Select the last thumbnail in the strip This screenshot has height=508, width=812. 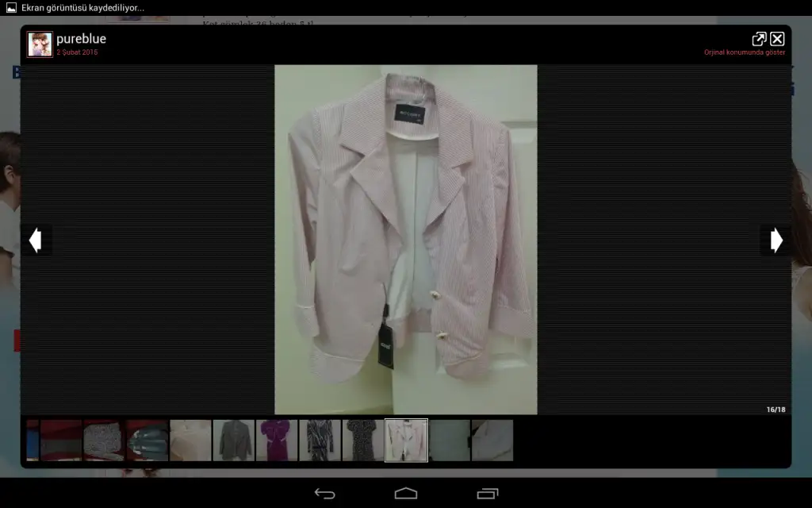coord(492,441)
